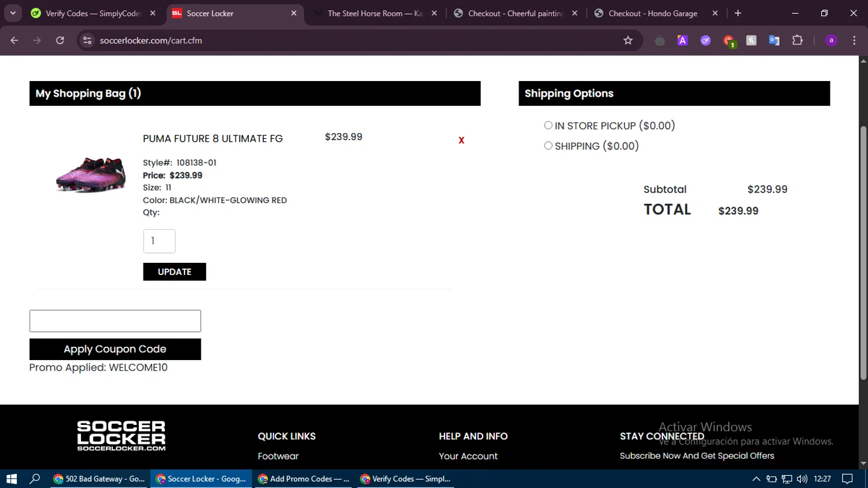The height and width of the screenshot is (488, 868).
Task: Click the TOTAL $239.99 amount
Action: pyautogui.click(x=738, y=211)
